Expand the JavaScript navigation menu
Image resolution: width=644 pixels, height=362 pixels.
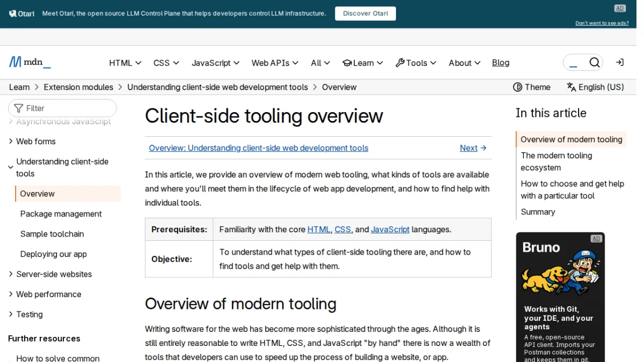(216, 63)
